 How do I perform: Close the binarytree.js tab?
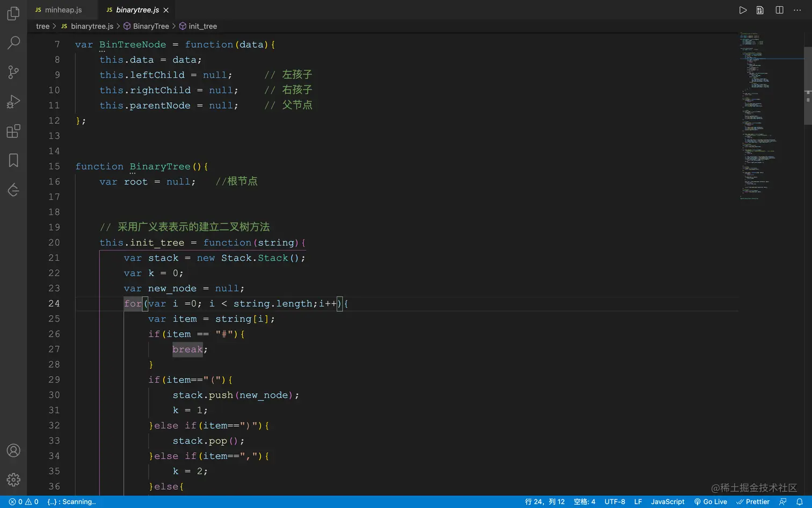166,10
